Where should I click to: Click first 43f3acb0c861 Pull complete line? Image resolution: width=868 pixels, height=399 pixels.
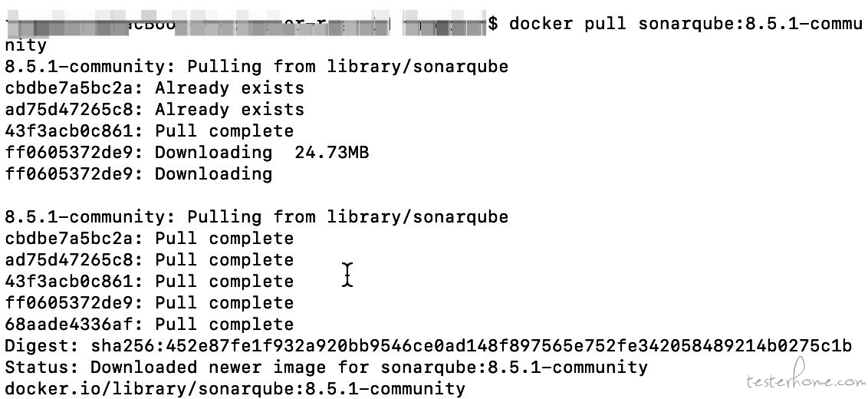150,131
